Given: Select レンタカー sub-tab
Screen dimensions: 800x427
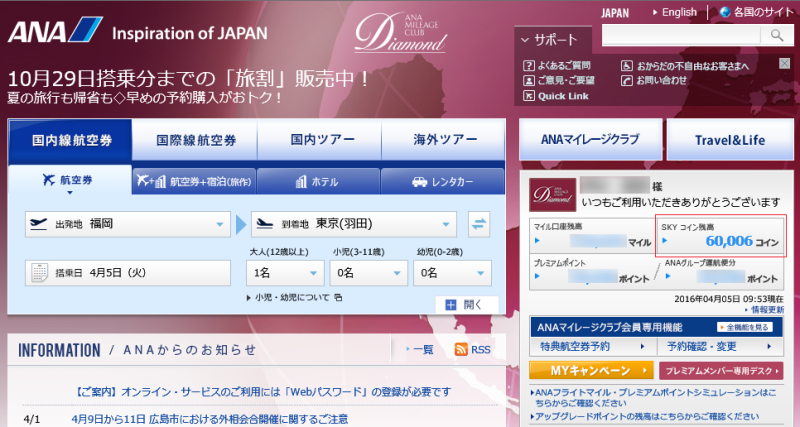Looking at the screenshot, I should [x=443, y=181].
